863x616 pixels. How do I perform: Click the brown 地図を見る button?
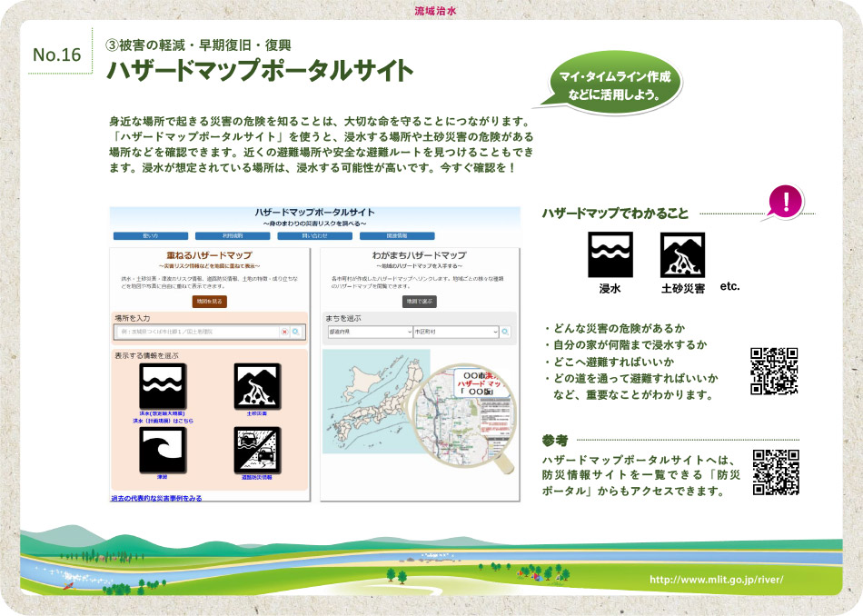point(210,301)
